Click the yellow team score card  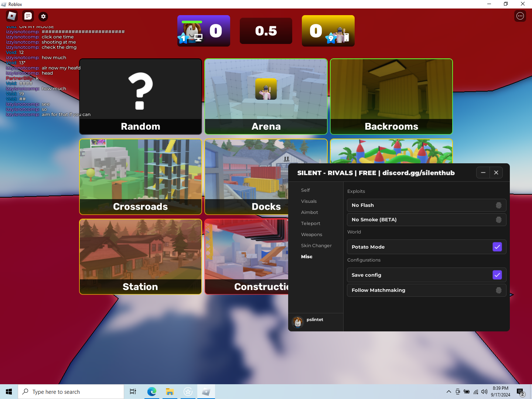click(x=328, y=31)
